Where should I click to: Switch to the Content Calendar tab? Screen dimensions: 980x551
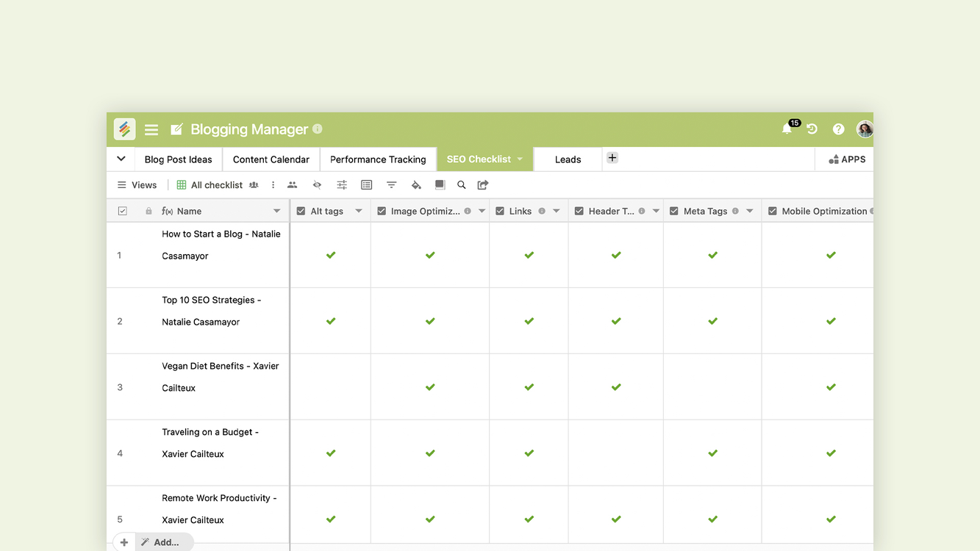click(271, 159)
